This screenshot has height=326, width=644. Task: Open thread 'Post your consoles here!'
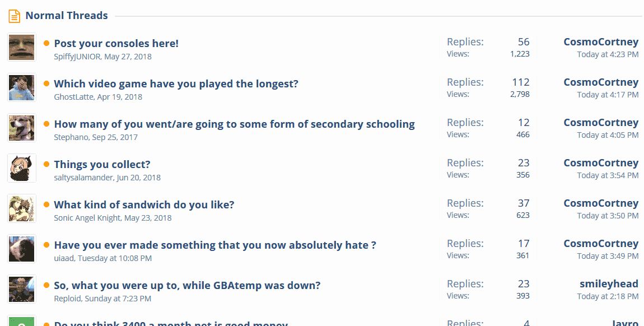coord(116,44)
